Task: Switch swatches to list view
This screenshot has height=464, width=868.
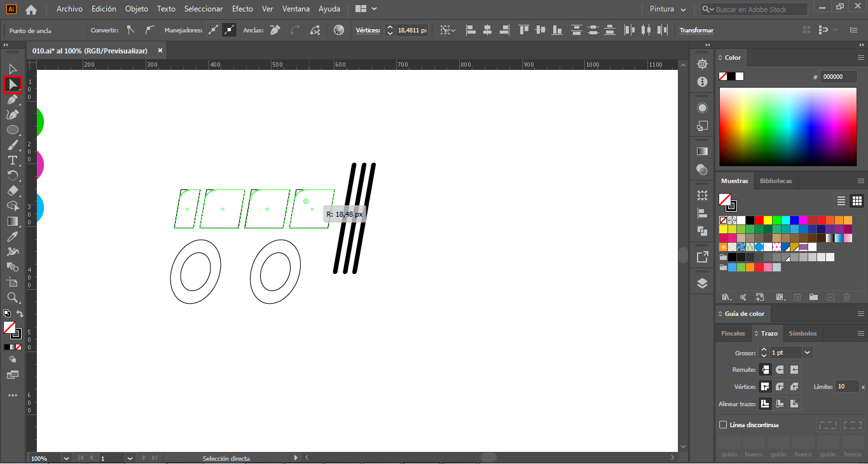Action: 841,201
